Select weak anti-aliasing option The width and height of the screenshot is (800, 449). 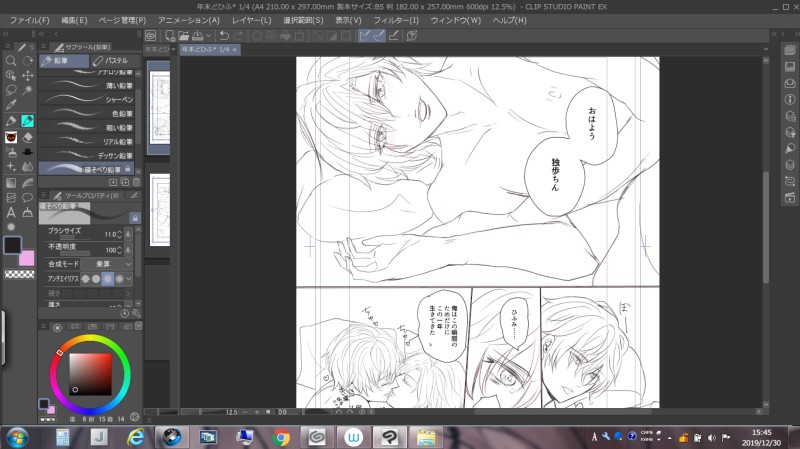coord(96,279)
